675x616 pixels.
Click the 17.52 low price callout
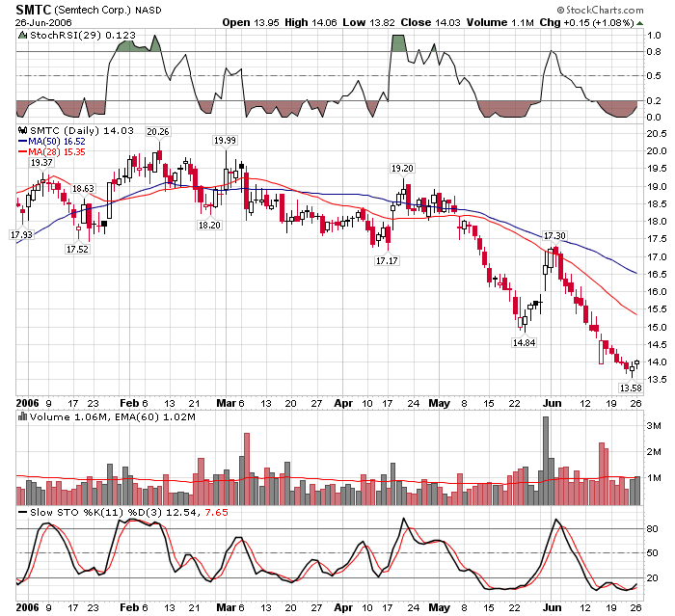click(x=77, y=249)
